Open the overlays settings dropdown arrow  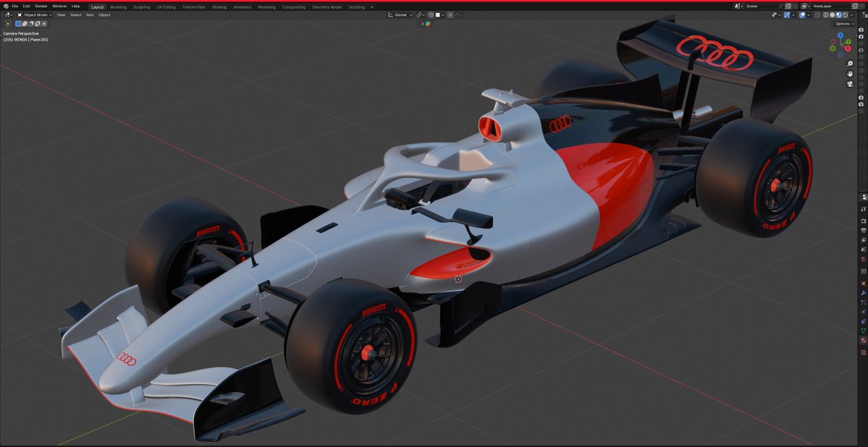pos(809,15)
